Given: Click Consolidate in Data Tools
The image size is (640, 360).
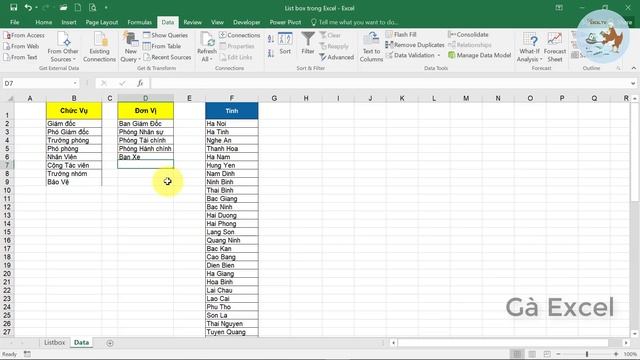Looking at the screenshot, I should pos(468,35).
